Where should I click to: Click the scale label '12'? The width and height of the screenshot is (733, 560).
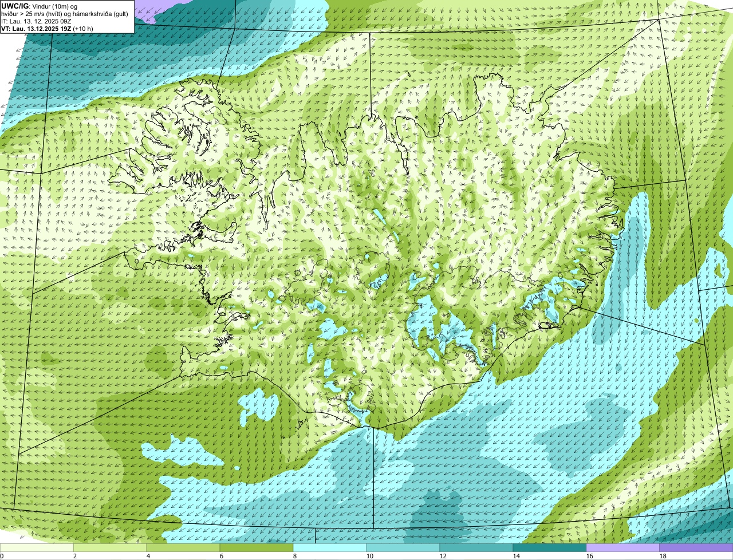[x=443, y=556]
